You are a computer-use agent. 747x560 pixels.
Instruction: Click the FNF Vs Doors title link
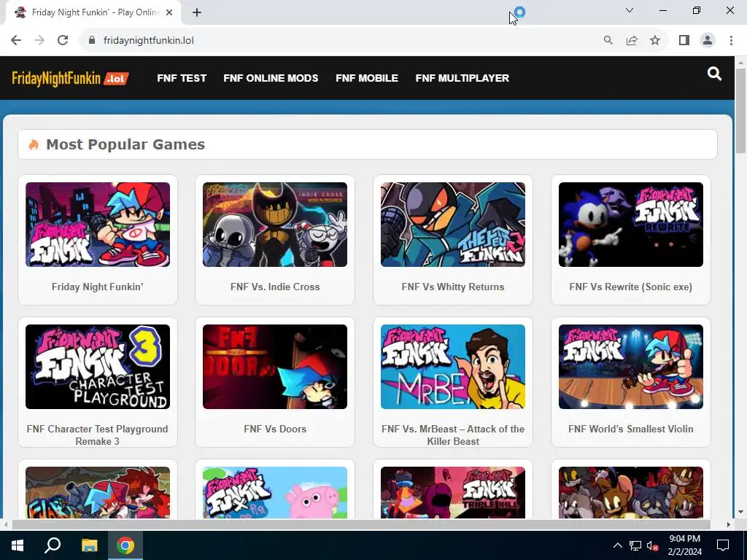click(275, 429)
